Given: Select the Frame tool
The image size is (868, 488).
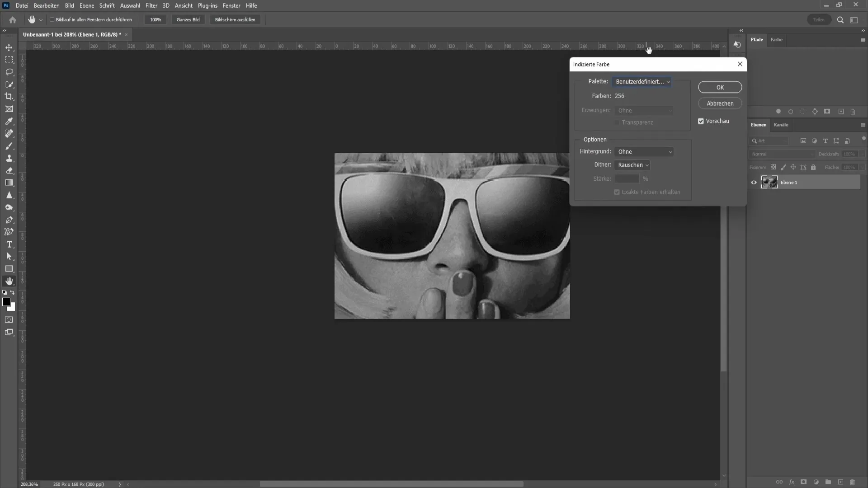Looking at the screenshot, I should point(9,109).
